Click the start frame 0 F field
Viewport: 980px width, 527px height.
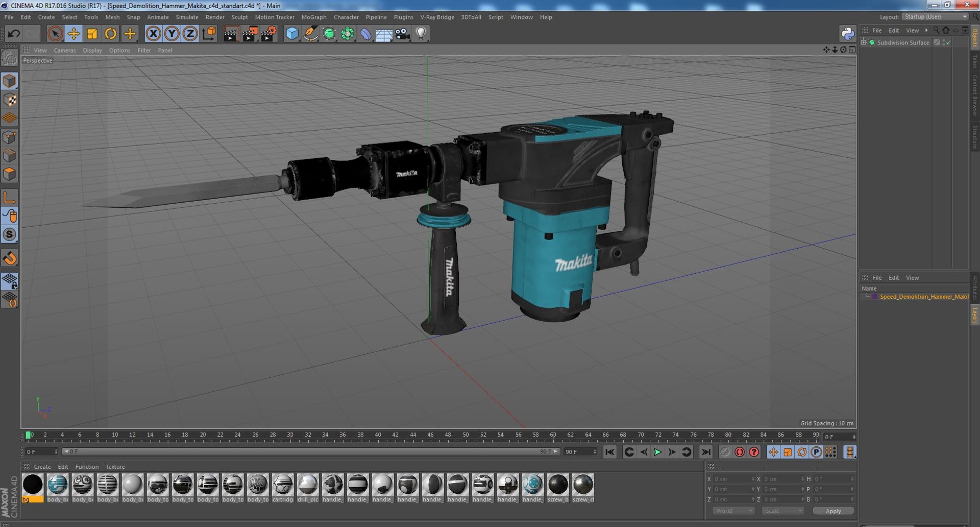pos(42,452)
